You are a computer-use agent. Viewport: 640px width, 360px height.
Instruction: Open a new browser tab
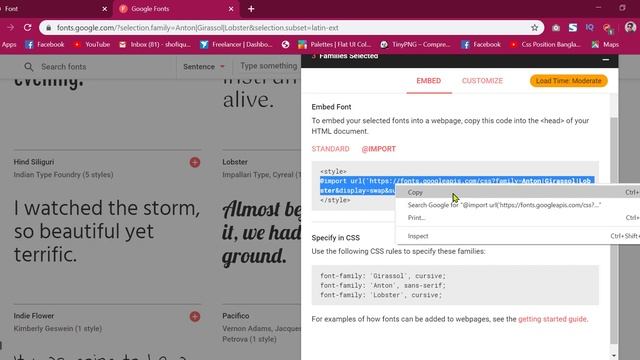pyautogui.click(x=251, y=9)
